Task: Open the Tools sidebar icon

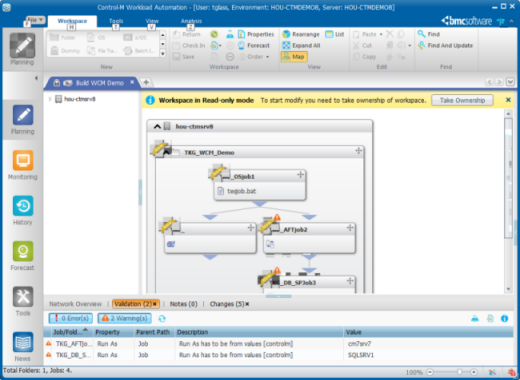Action: click(x=23, y=297)
